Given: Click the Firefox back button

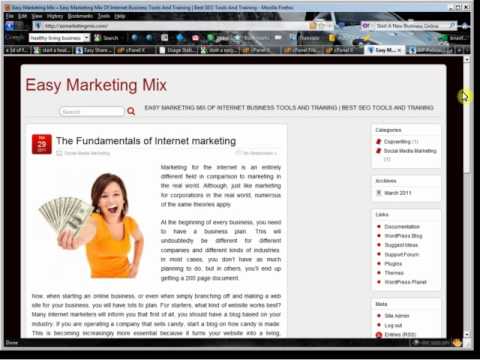Looking at the screenshot, I should click(x=10, y=26).
